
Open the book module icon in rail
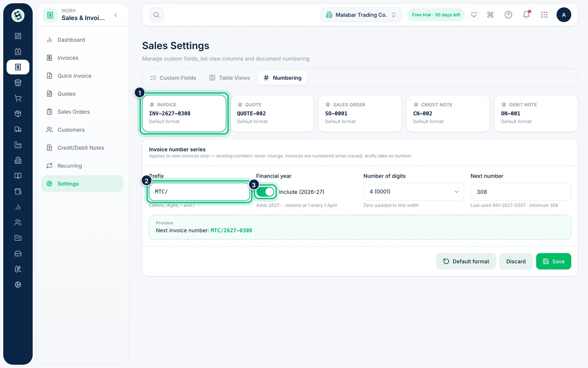point(18,176)
